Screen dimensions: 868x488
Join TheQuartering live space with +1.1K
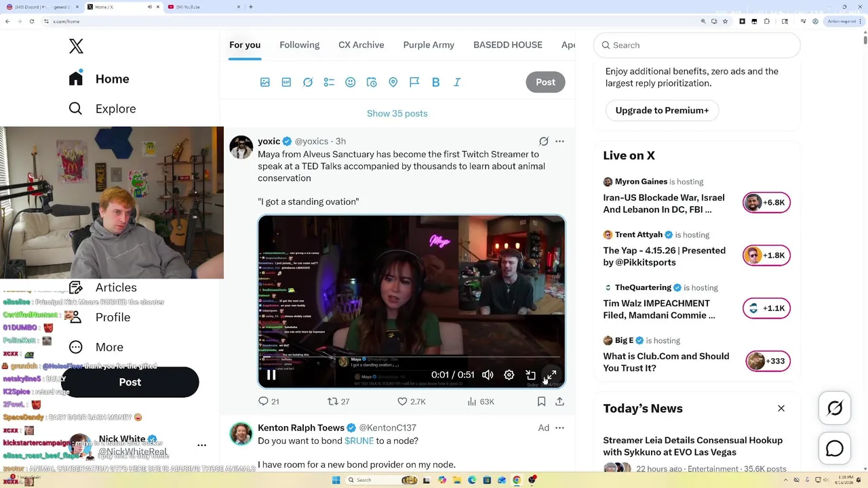point(766,308)
